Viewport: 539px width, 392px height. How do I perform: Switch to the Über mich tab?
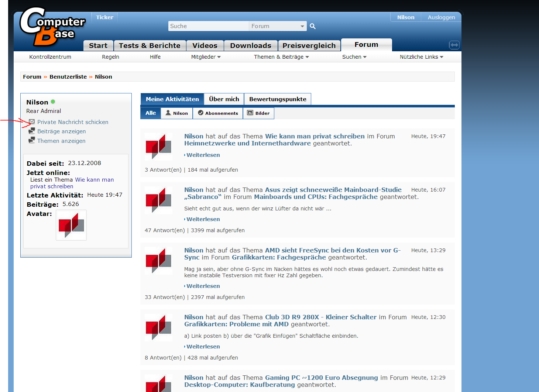point(224,99)
